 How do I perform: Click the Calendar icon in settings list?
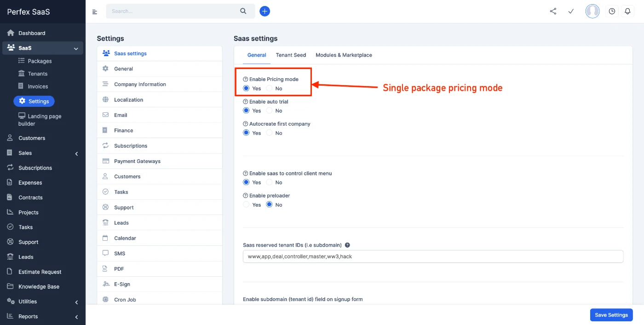[x=105, y=238]
